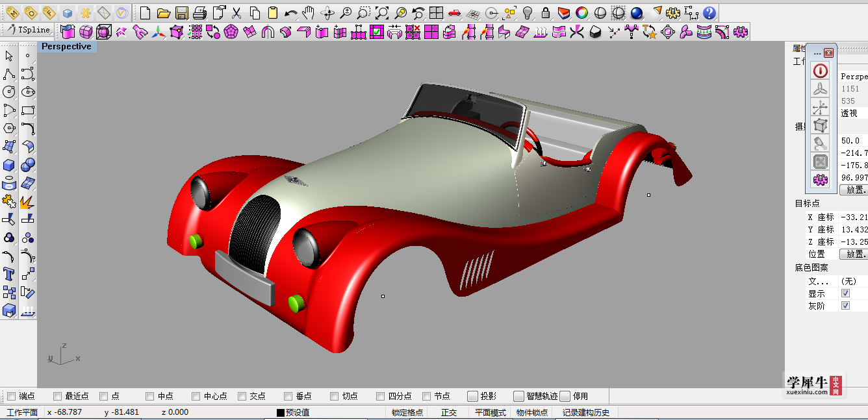
Task: Click the pink gear in floating toolbar
Action: [x=821, y=180]
